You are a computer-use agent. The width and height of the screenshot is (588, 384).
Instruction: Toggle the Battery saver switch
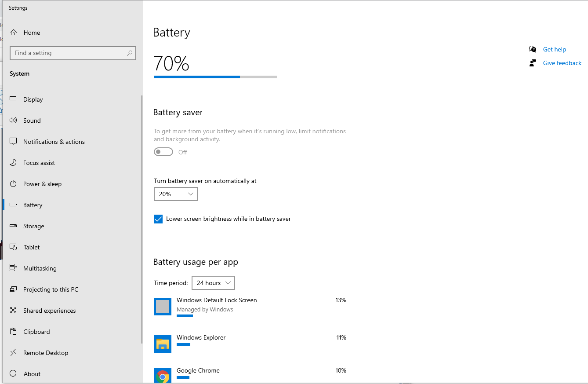[x=163, y=152]
